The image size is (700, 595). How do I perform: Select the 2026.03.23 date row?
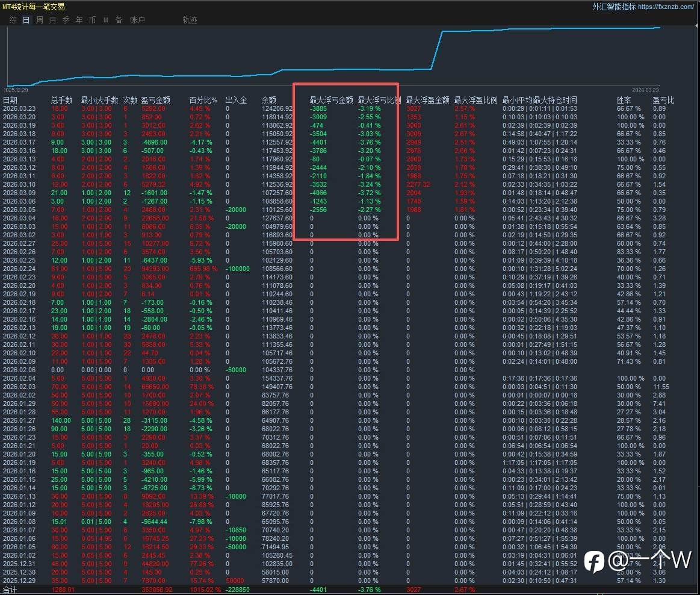coord(19,108)
